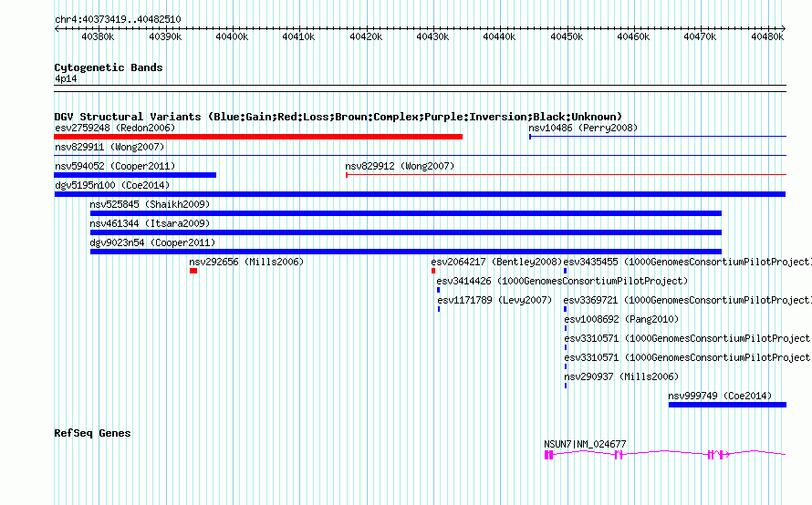Click the 40380k ruler label

click(x=98, y=36)
